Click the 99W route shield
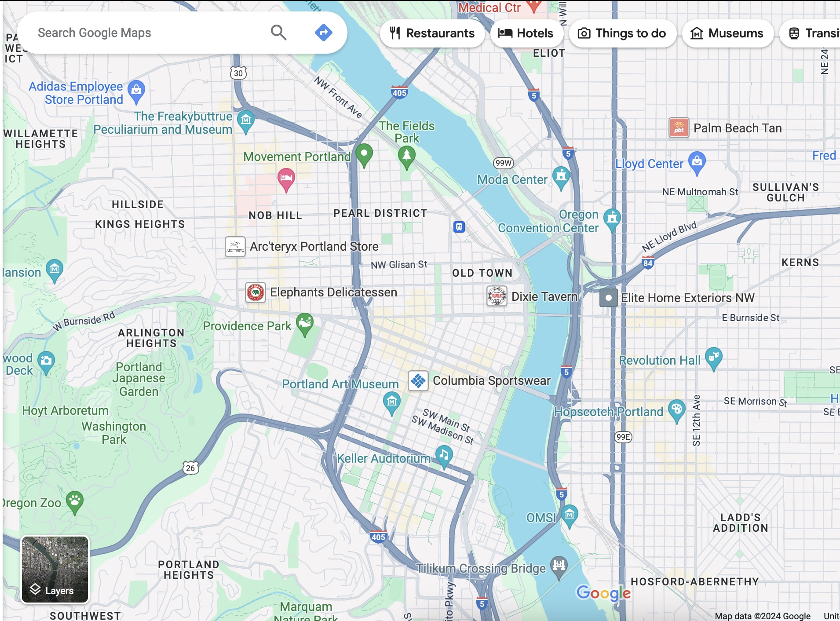 click(503, 163)
